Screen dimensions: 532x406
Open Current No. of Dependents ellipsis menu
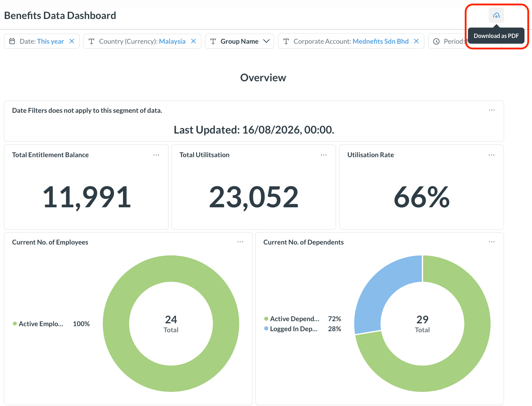pos(492,242)
